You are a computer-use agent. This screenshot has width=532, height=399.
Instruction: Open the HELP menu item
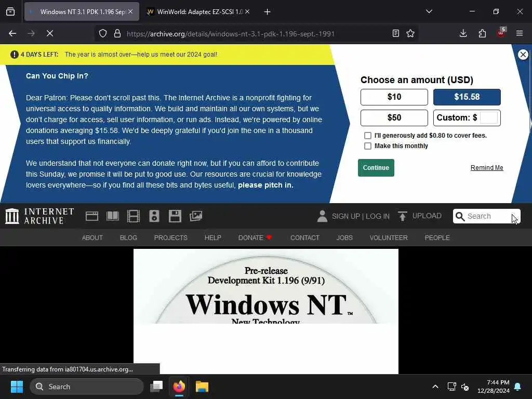point(212,237)
